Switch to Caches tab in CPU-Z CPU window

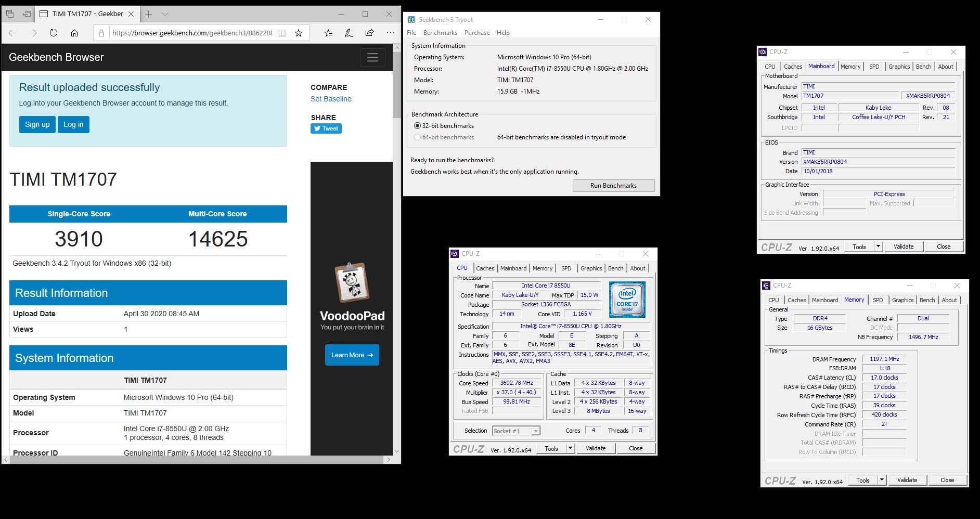(485, 268)
